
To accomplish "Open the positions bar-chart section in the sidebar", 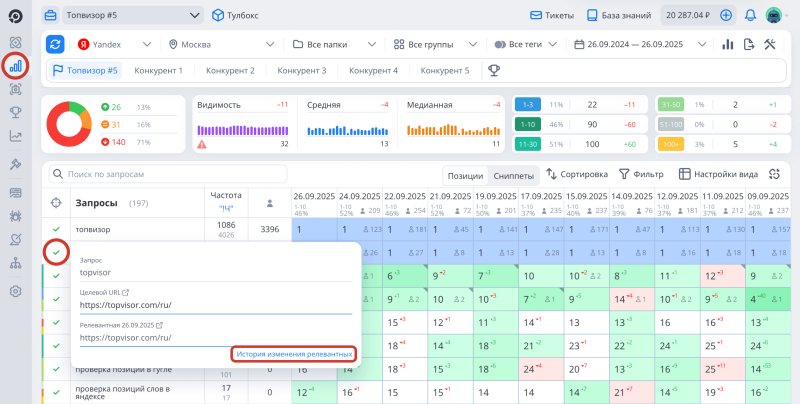I will click(x=15, y=65).
